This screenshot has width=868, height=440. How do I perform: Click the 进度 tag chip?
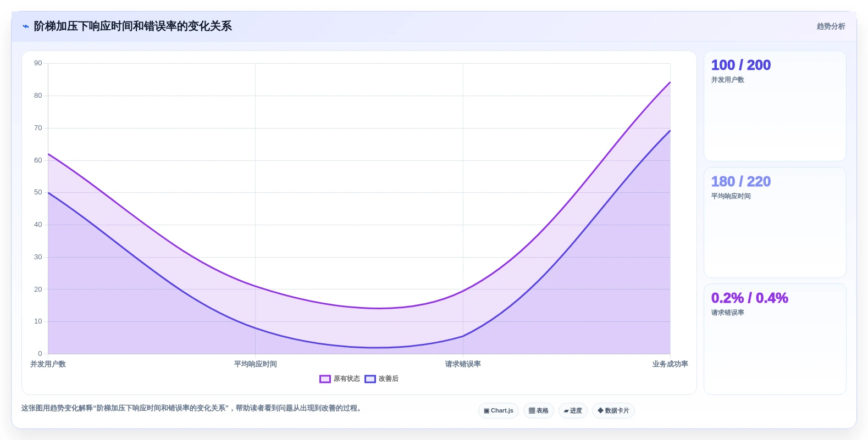[x=573, y=411]
